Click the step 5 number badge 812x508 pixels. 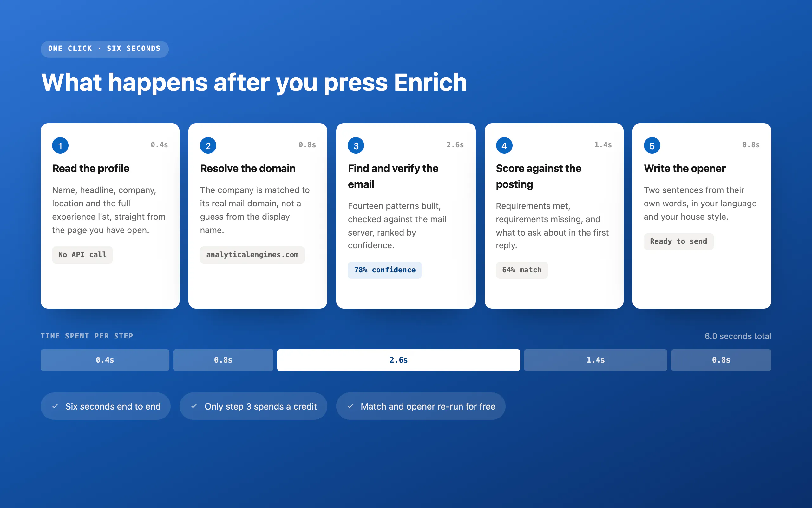[652, 145]
